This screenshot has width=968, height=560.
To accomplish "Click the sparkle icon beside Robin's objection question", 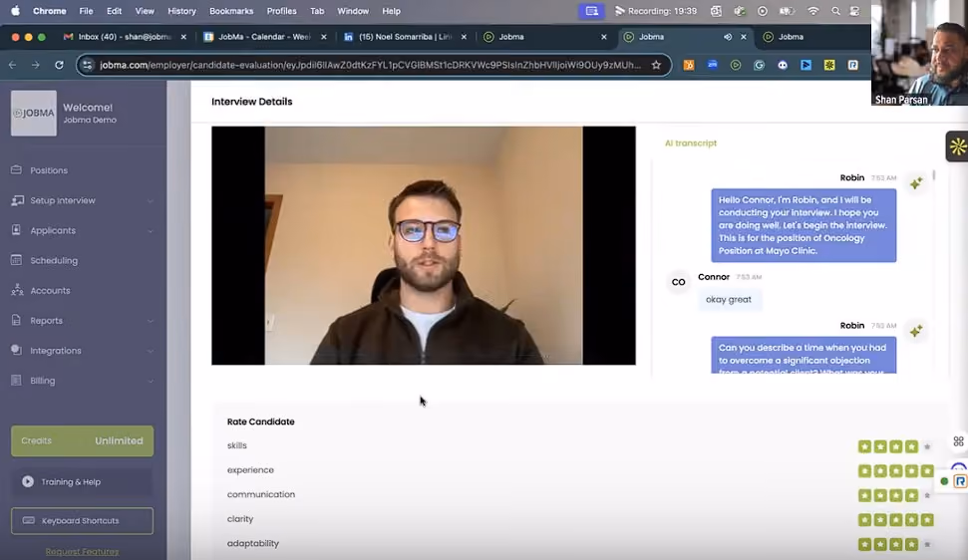I will 916,331.
